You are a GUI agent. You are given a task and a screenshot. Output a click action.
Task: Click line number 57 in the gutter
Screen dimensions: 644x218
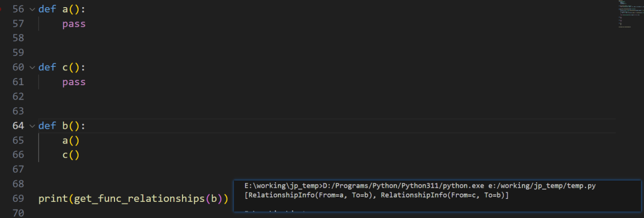coord(18,24)
